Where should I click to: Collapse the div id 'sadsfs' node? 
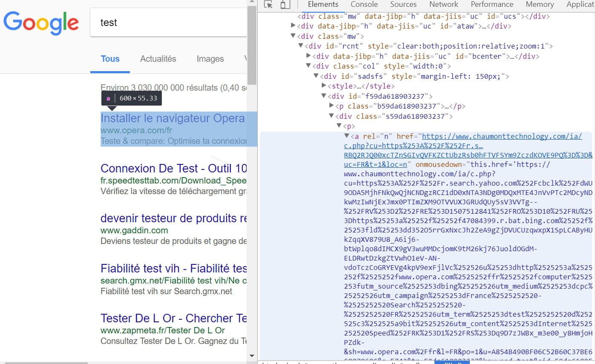click(x=316, y=76)
